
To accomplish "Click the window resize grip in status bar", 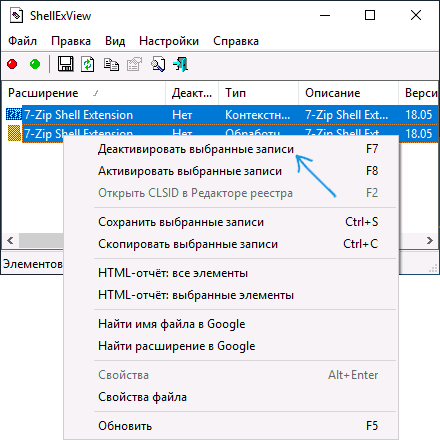I will pyautogui.click(x=433, y=268).
